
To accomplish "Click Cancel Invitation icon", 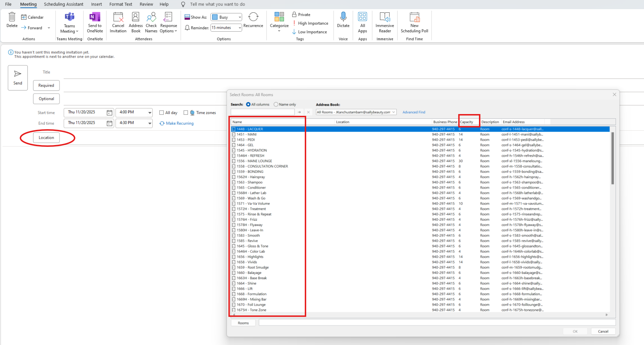I will click(x=118, y=17).
